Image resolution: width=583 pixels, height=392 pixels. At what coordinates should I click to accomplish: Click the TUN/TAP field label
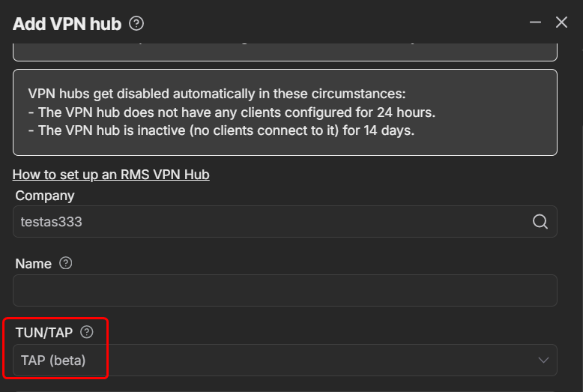(43, 333)
